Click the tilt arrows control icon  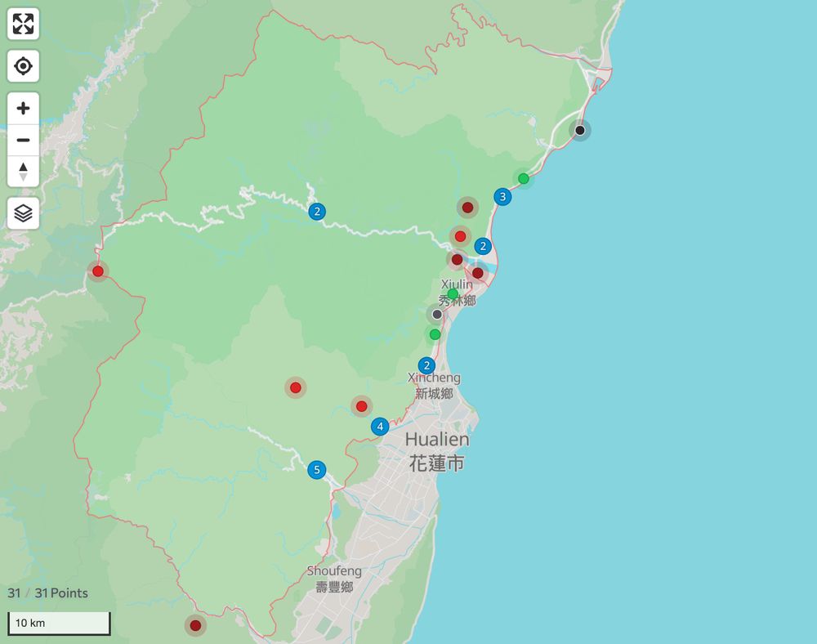[23, 172]
